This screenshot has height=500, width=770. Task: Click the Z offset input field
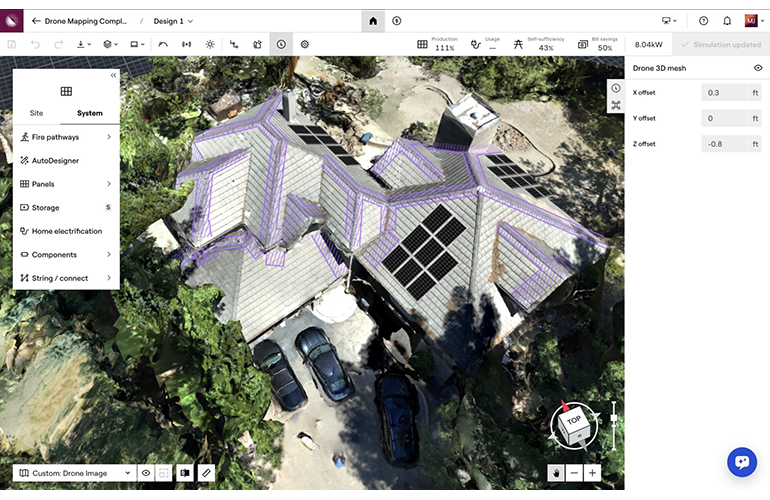[724, 144]
